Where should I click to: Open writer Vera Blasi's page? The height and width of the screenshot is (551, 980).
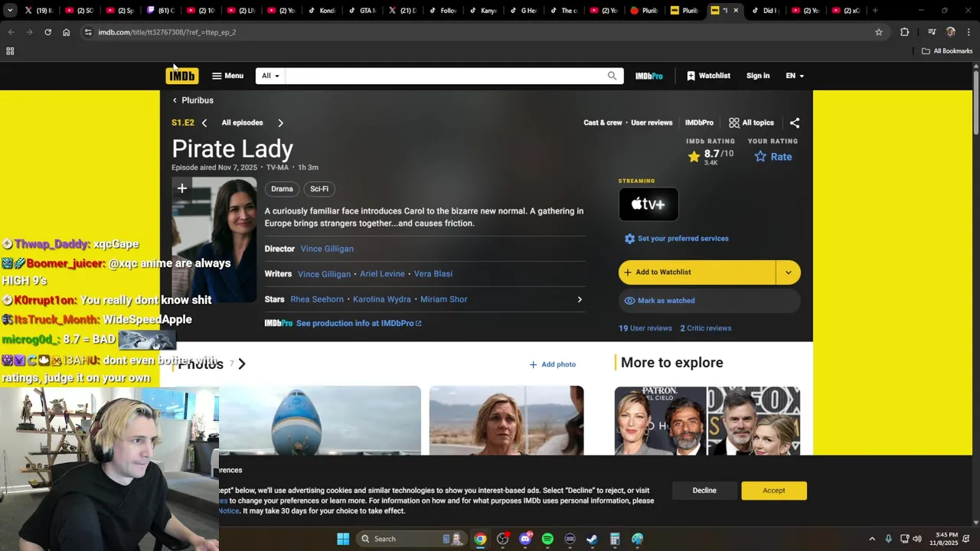click(433, 274)
